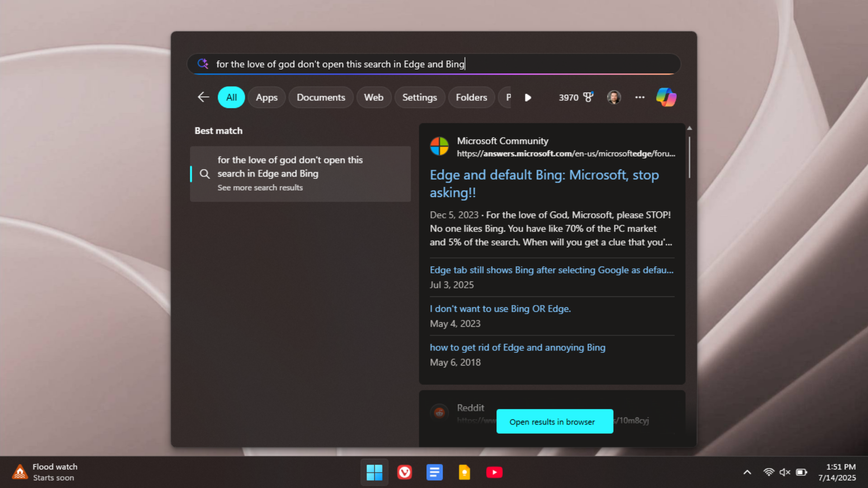This screenshot has width=868, height=488.
Task: Open Google Docs from the taskbar
Action: point(434,473)
